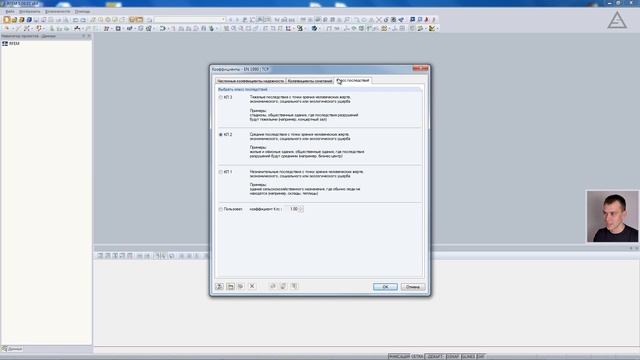
Task: Click the 1.00 coefficient input field
Action: click(x=293, y=209)
